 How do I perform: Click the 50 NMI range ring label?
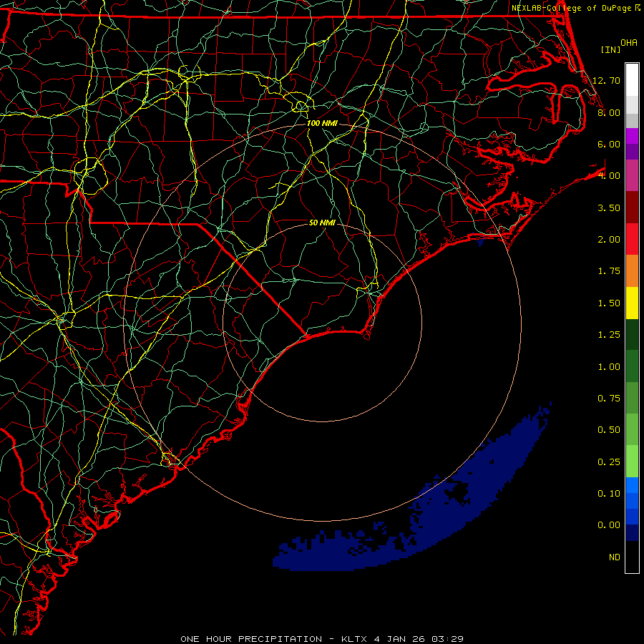[322, 223]
